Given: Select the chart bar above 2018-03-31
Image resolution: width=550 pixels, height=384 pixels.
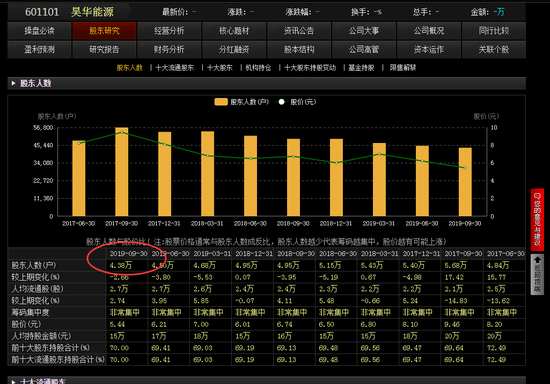Looking at the screenshot, I should click(x=207, y=174).
